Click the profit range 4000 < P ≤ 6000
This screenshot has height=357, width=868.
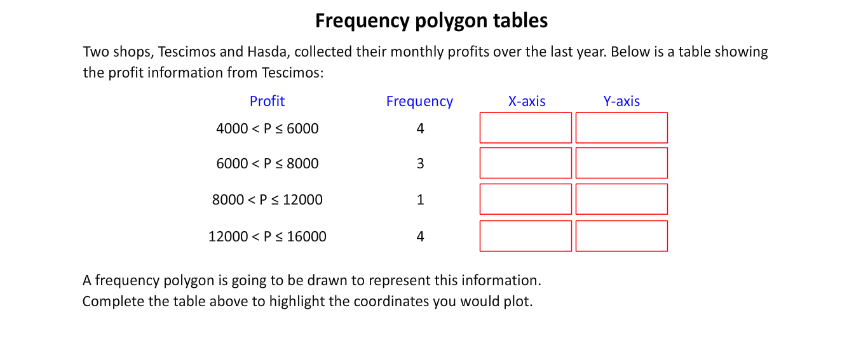pyautogui.click(x=268, y=129)
